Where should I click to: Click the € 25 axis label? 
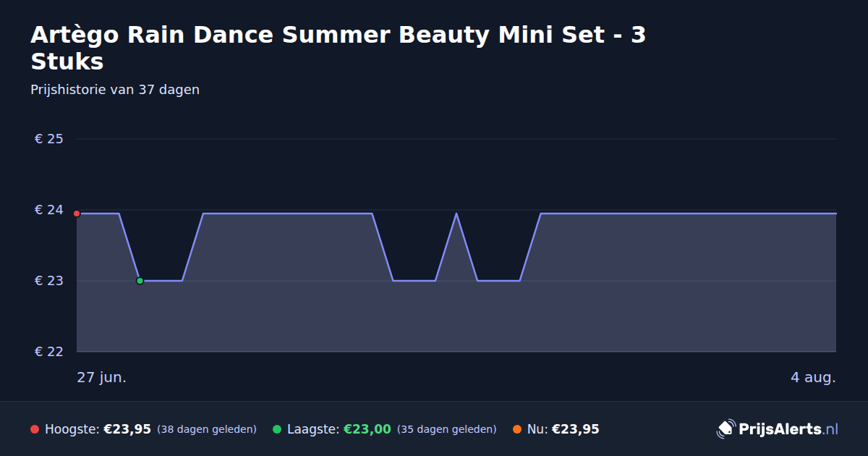click(49, 139)
